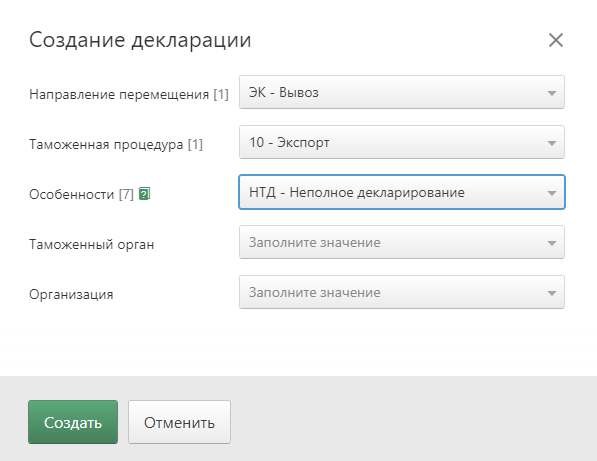Click the Направление перемещения [1] label
597x461 pixels.
129,94
